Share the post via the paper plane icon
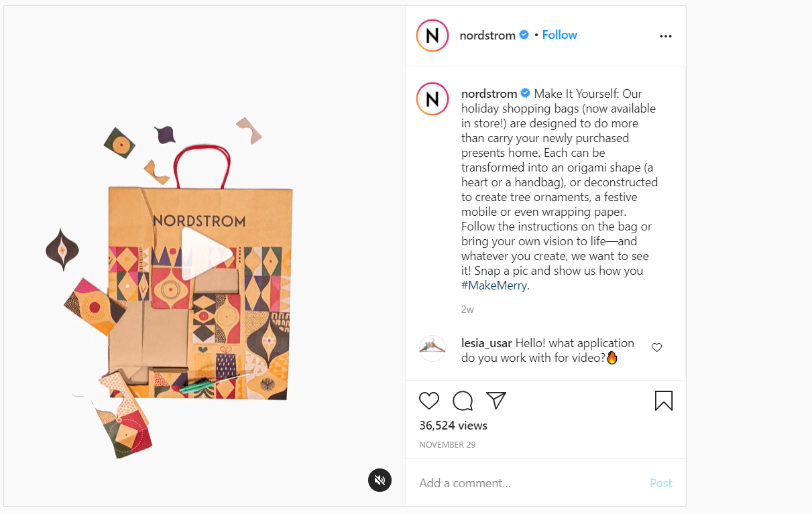This screenshot has width=812, height=514. [x=496, y=400]
